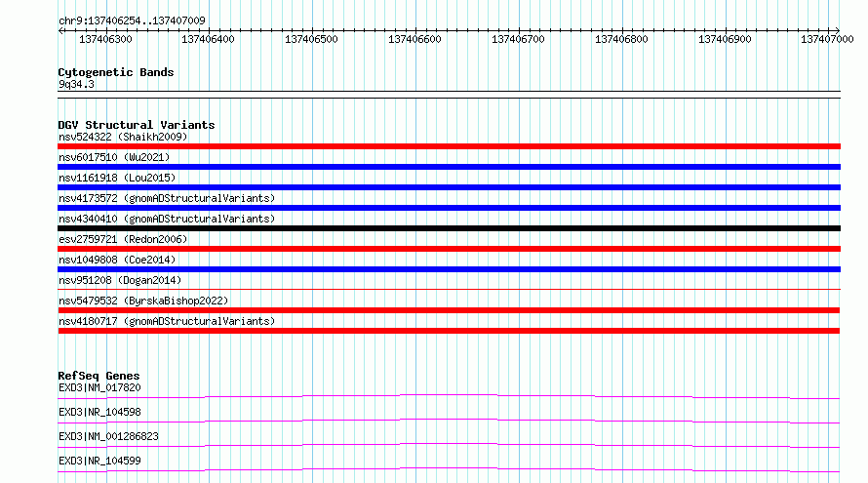Select the 137406400 ruler tick label

208,39
